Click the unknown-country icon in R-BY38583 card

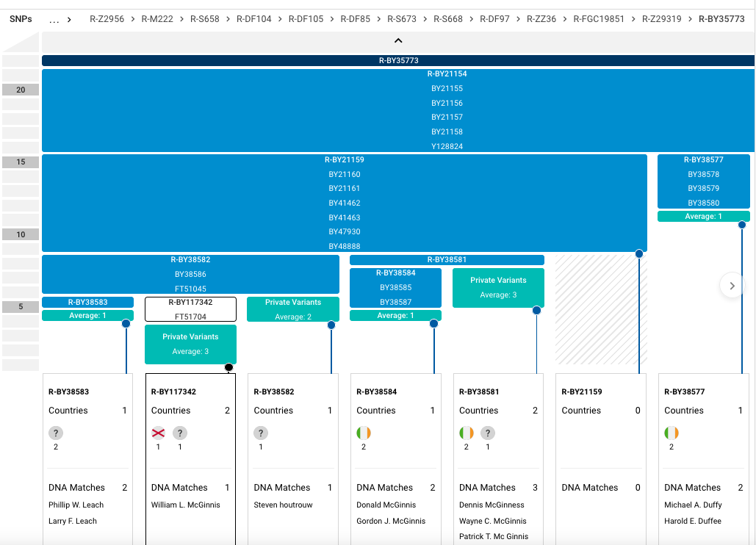[56, 433]
